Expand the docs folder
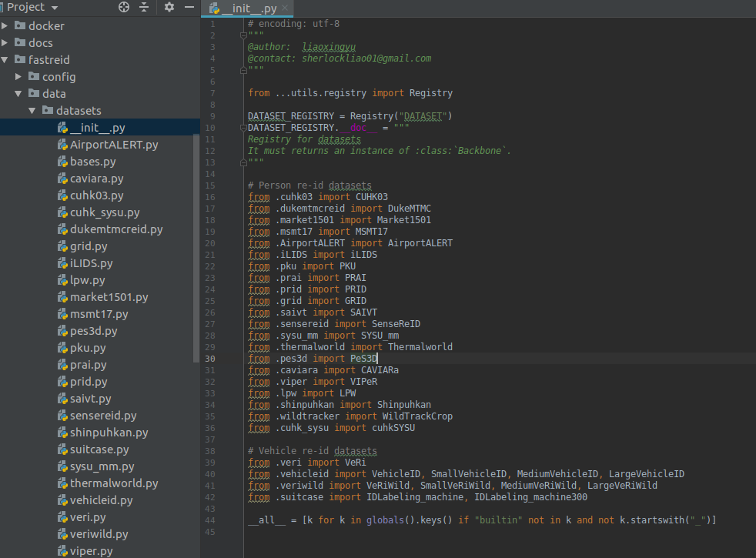The image size is (756, 558). click(x=5, y=42)
